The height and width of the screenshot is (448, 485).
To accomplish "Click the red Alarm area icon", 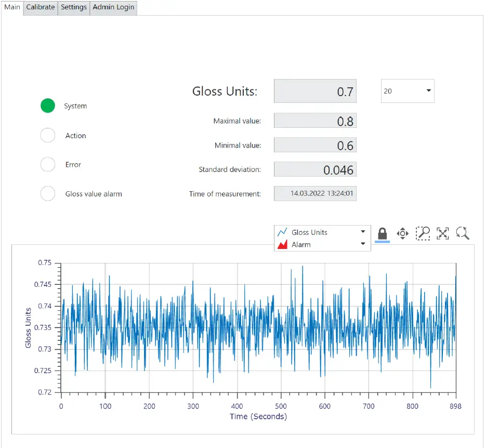I will 283,245.
